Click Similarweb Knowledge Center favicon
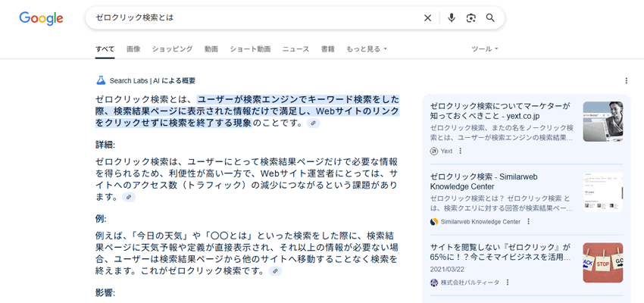This screenshot has height=303, width=644. 434,222
